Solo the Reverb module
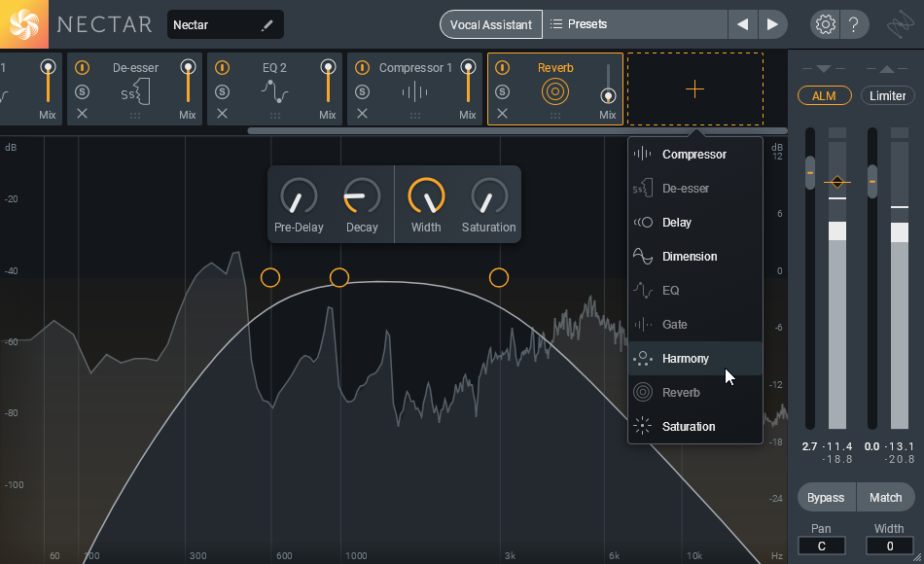Image resolution: width=924 pixels, height=564 pixels. pos(502,92)
